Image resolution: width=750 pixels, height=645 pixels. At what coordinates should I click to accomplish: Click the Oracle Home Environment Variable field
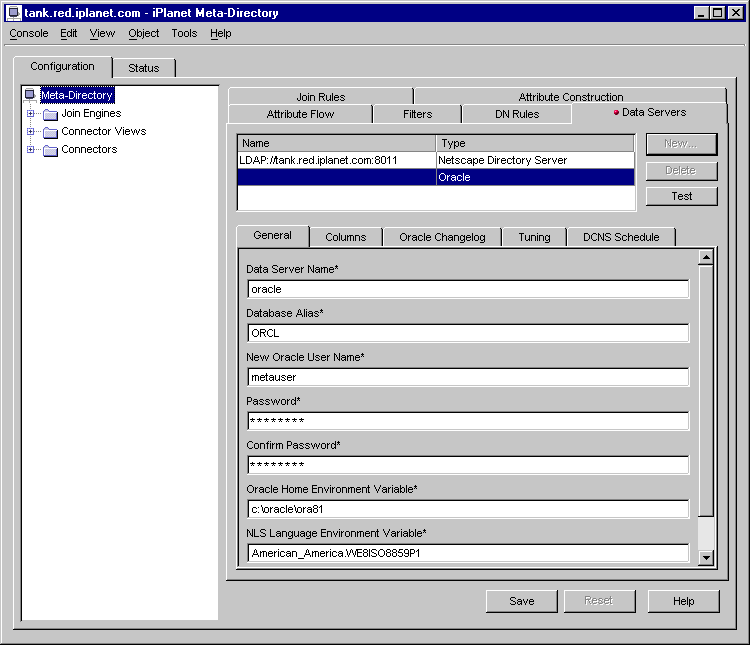468,509
